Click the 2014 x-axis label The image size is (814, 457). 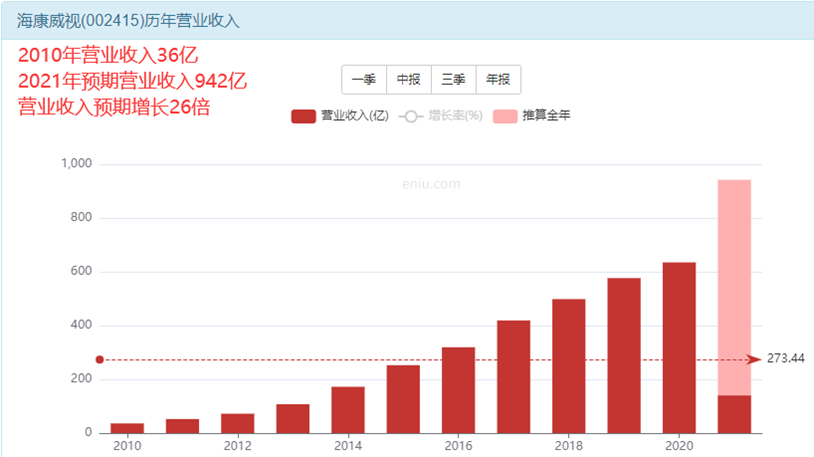(348, 446)
